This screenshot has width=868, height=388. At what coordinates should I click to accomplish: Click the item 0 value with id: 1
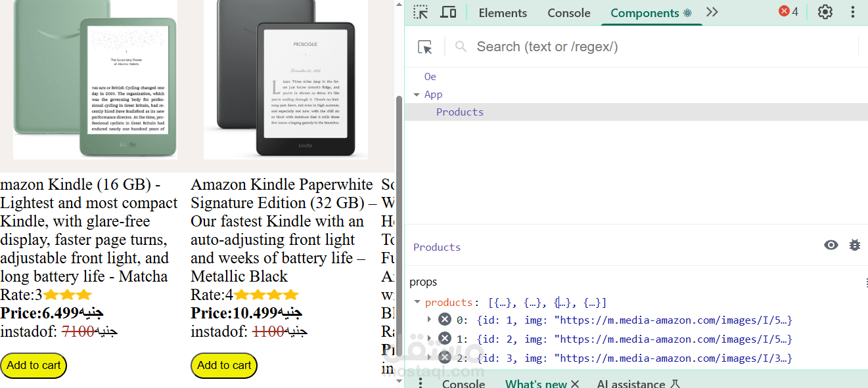[635, 320]
